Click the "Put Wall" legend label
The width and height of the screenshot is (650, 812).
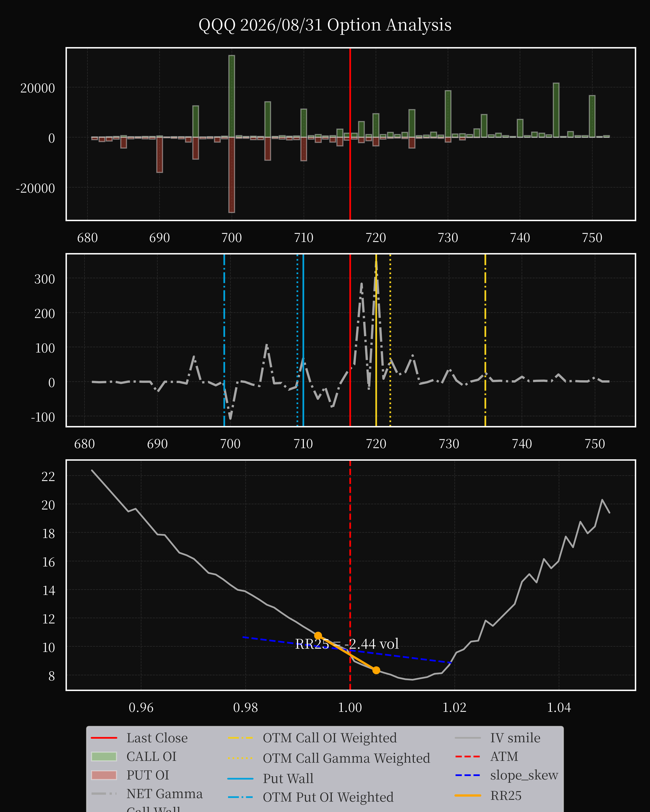288,778
